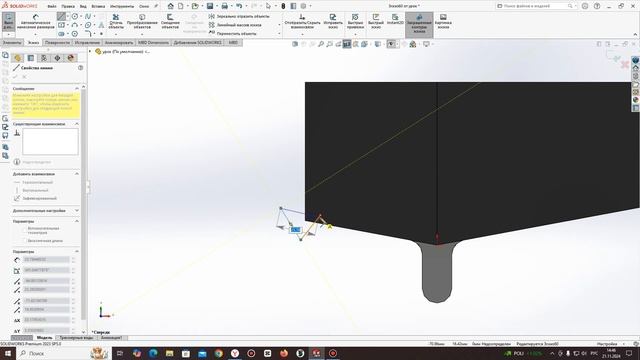Open dropdown arrow next to Circle tool
640x360 pixels.
81,16
